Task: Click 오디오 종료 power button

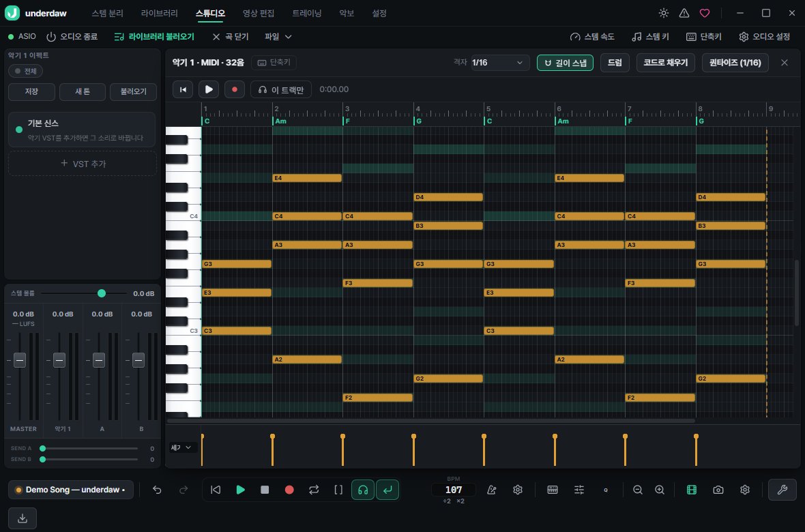Action: click(72, 36)
